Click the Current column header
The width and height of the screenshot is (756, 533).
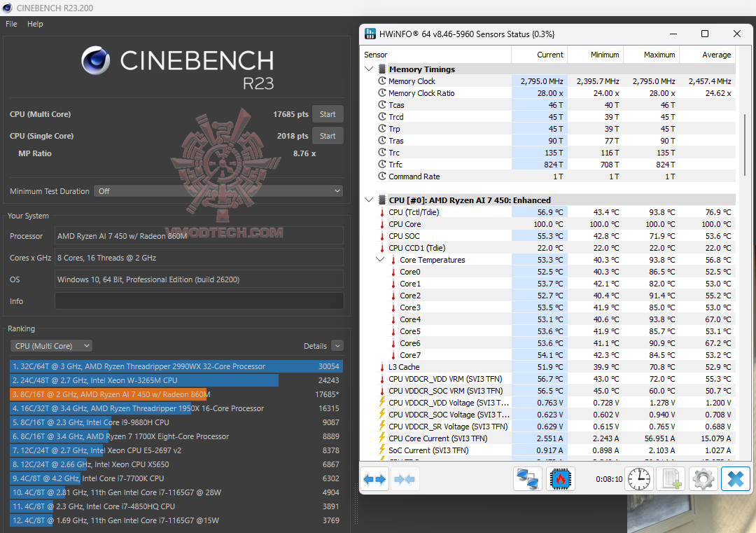539,55
